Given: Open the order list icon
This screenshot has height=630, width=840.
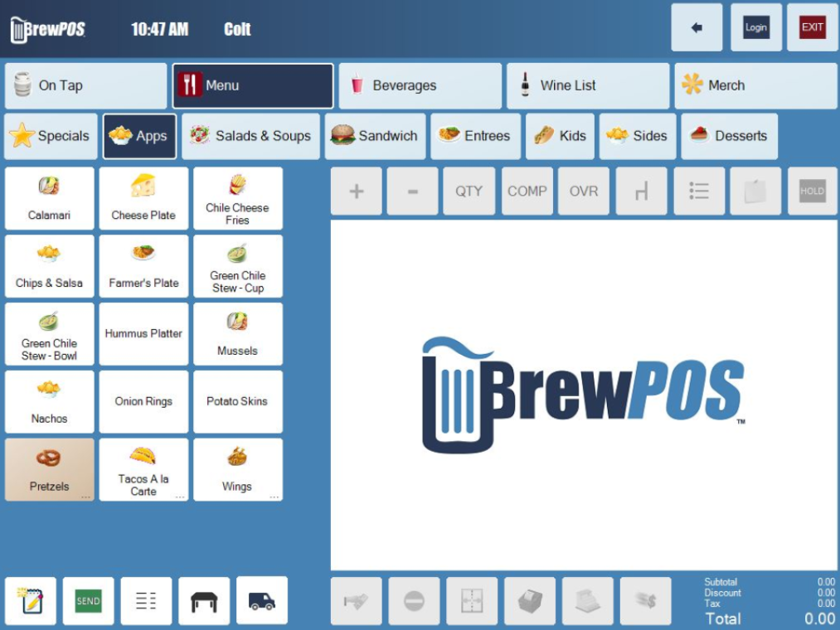Looking at the screenshot, I should pyautogui.click(x=144, y=600).
